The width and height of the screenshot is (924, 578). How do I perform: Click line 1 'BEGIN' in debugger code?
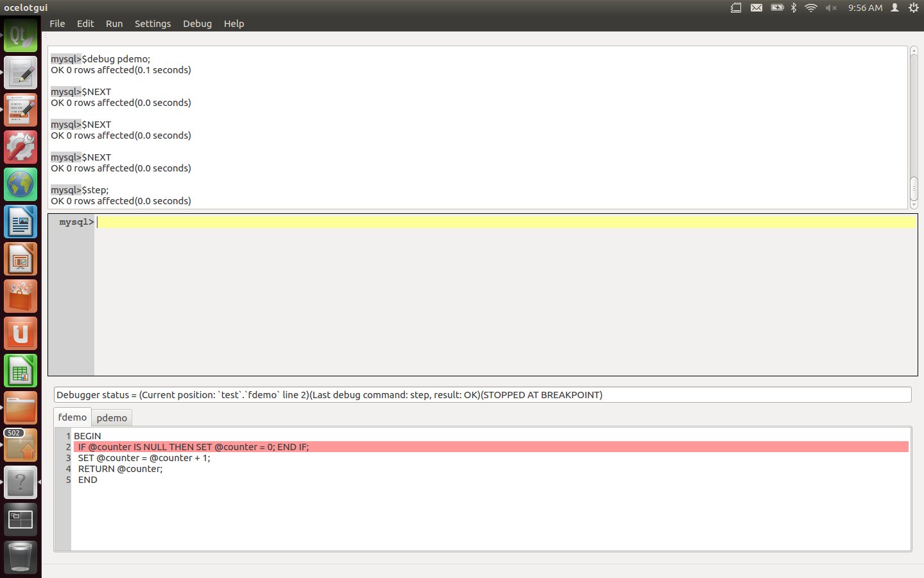(x=87, y=436)
